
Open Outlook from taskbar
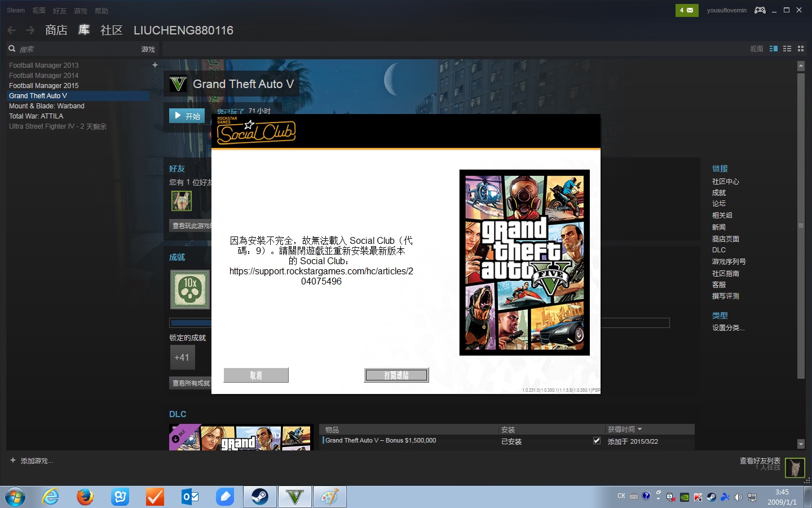[190, 497]
